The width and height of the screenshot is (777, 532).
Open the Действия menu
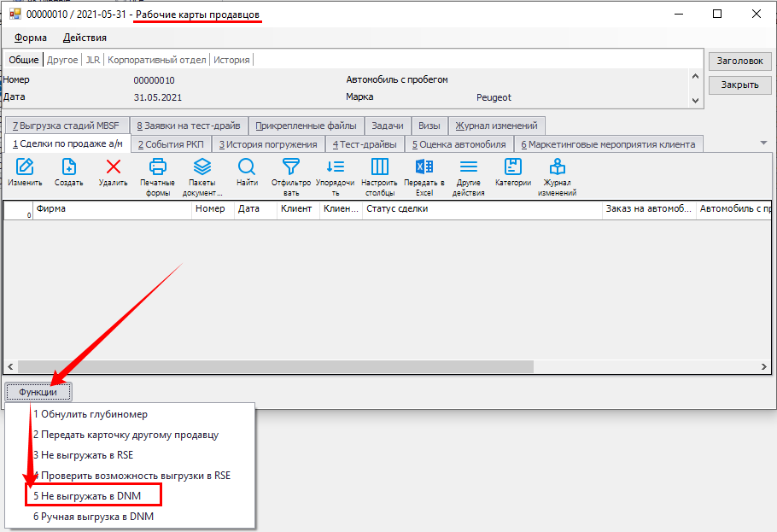85,38
